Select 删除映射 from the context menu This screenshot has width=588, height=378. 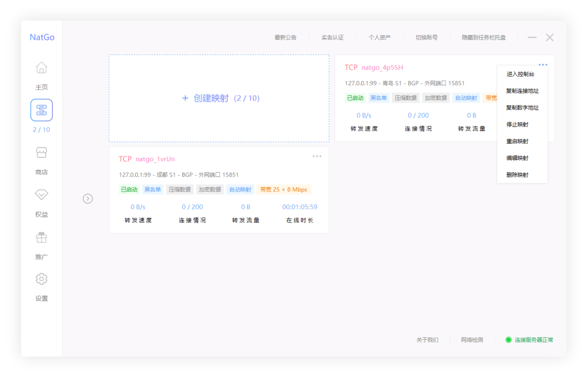[x=517, y=175]
